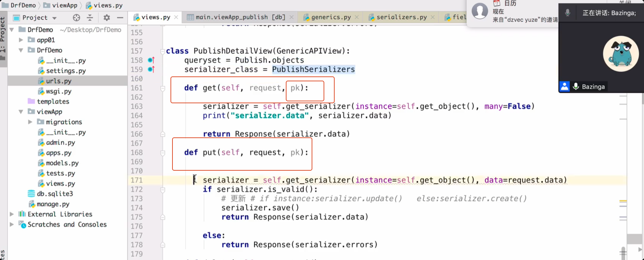The width and height of the screenshot is (644, 260).
Task: Click line number 171 in the gutter
Action: (137, 180)
